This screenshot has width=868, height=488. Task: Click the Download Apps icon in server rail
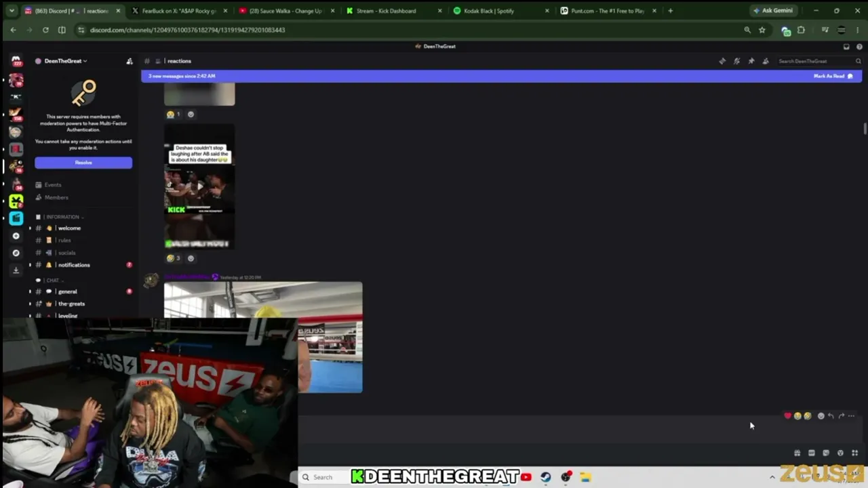click(16, 270)
